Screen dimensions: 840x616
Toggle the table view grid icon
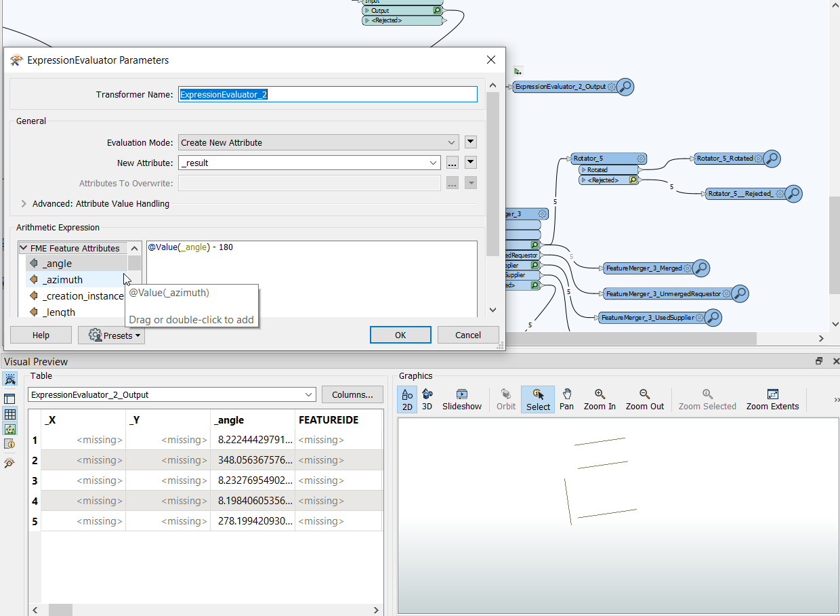coord(10,414)
